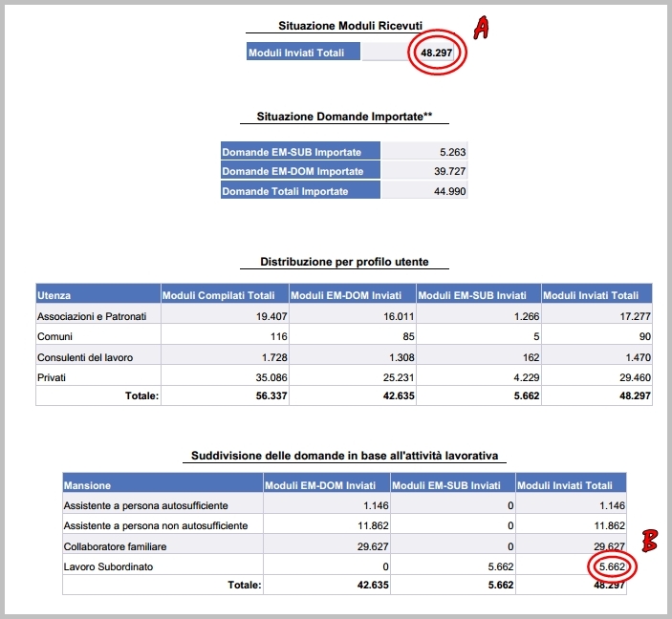Click the "Domande EM-DOM Importate" label
The image size is (672, 619).
click(x=293, y=171)
